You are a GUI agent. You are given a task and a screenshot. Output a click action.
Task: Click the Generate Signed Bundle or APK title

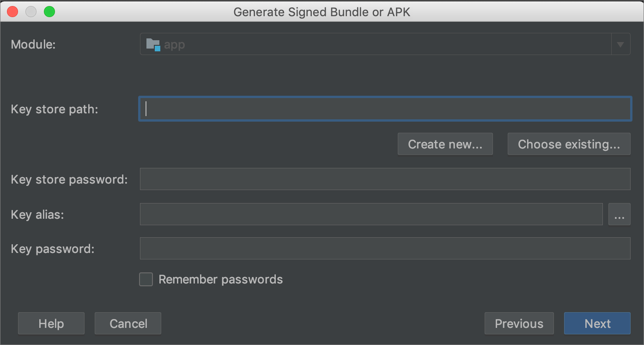tap(322, 12)
